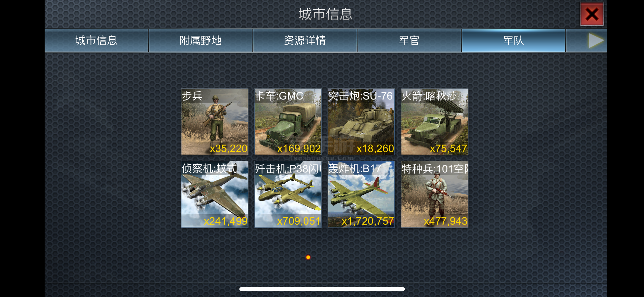Tap the 火箭:喀秋莎 rocket launcher card

tap(435, 122)
